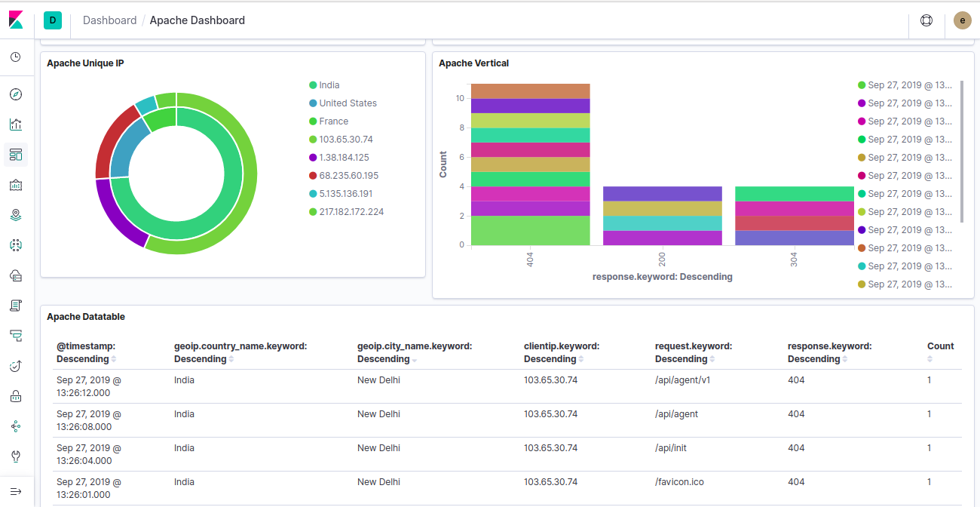Click the response.keyword: Descending axis label

pos(663,277)
